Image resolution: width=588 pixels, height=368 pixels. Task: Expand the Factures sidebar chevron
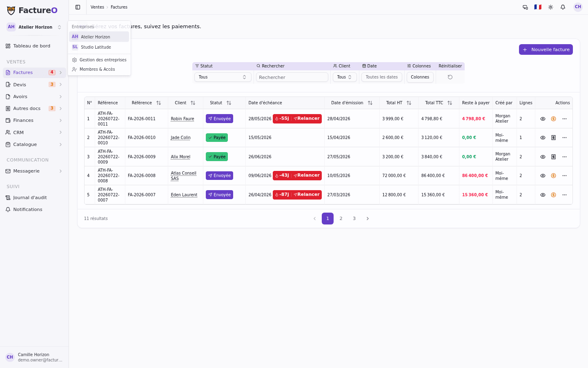[x=60, y=72]
